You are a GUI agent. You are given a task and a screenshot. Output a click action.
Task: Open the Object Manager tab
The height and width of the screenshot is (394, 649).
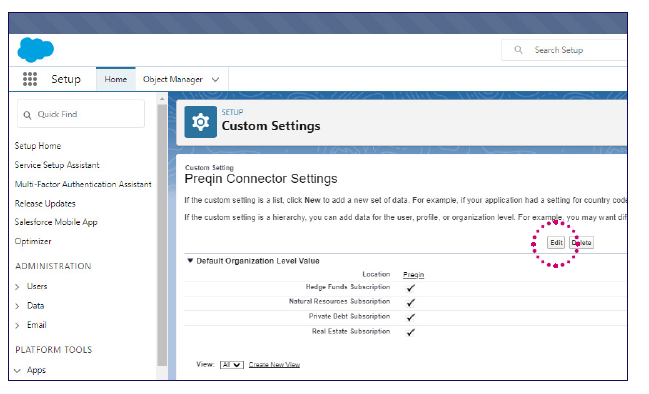[x=173, y=79]
